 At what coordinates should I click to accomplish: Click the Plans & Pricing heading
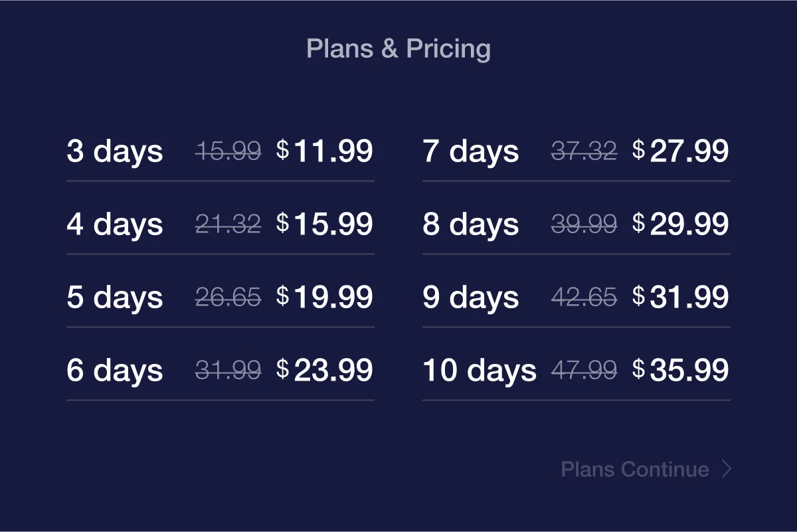[x=398, y=49]
